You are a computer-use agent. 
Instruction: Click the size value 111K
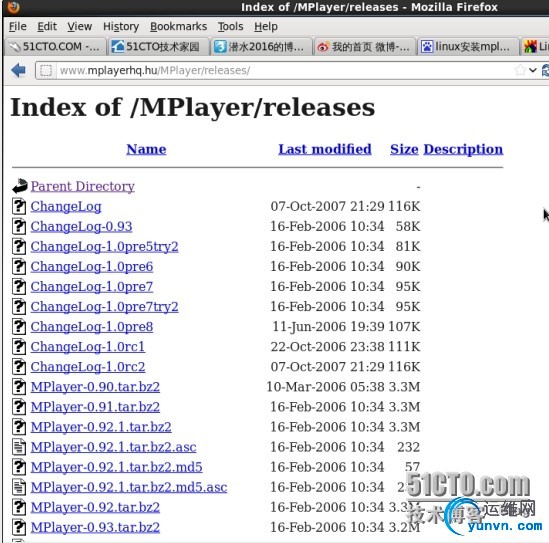point(404,347)
